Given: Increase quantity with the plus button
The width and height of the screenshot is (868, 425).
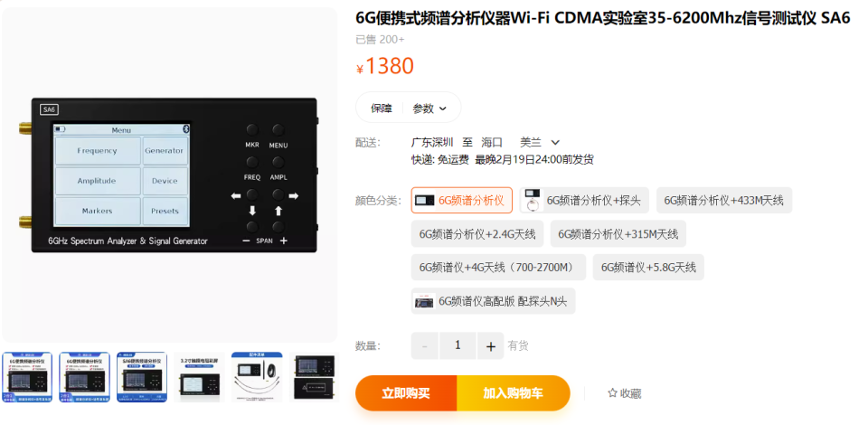Looking at the screenshot, I should [x=490, y=345].
